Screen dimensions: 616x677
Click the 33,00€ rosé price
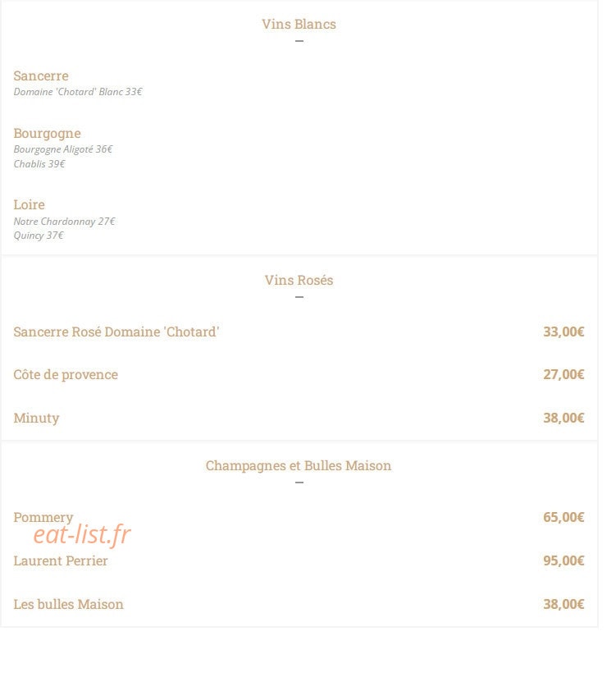pyautogui.click(x=564, y=332)
